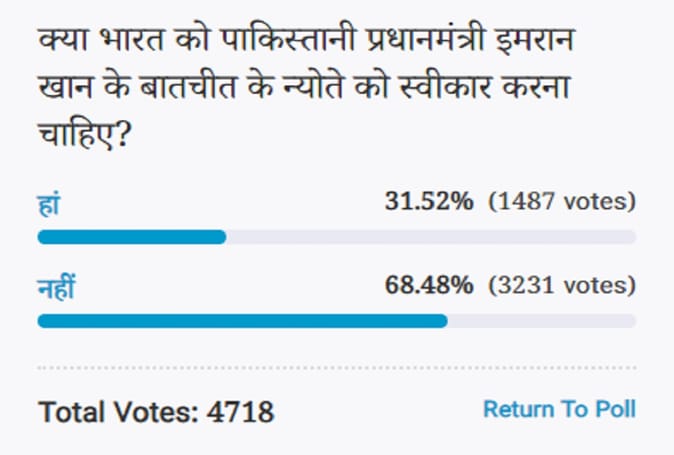Select the हां answer label

(x=49, y=204)
